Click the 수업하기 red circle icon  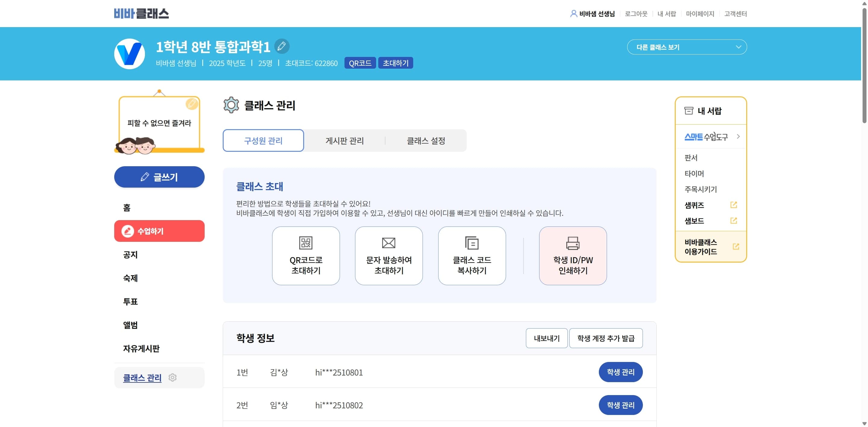128,231
